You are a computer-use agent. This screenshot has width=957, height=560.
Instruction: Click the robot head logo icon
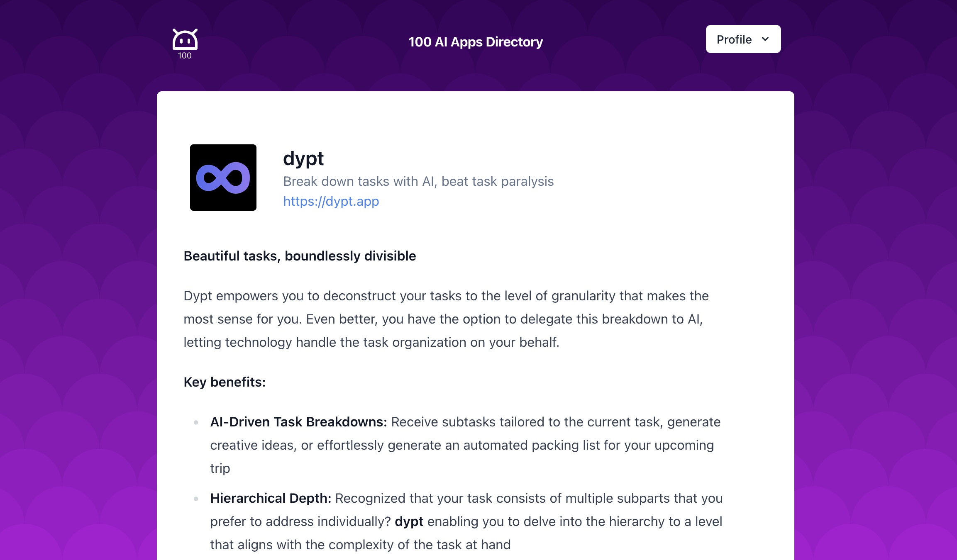coord(185,39)
